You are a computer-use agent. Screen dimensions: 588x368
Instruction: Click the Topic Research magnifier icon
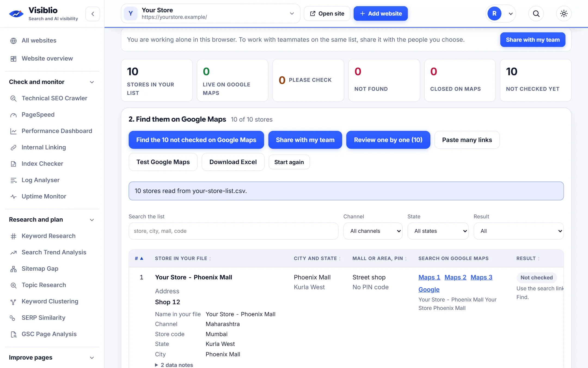pyautogui.click(x=13, y=285)
